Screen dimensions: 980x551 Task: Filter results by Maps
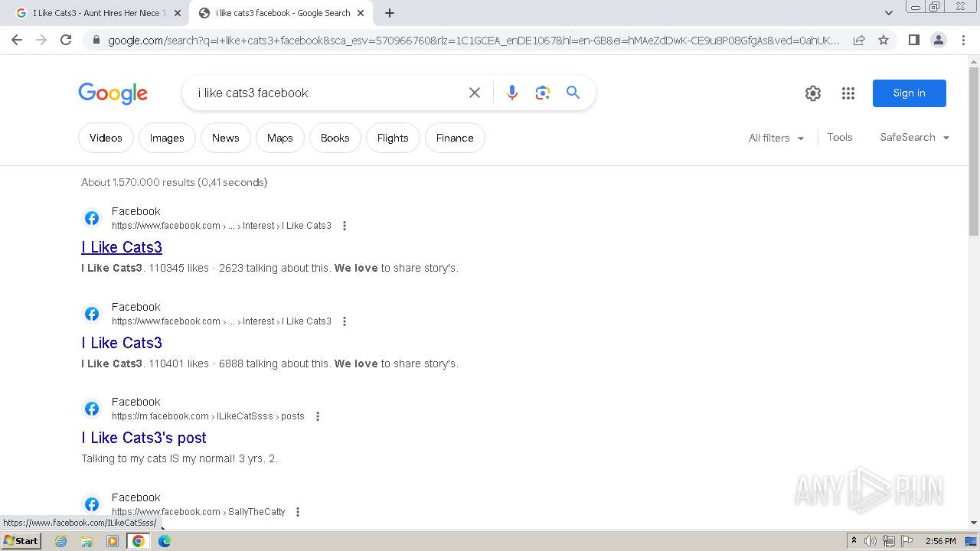click(x=280, y=138)
